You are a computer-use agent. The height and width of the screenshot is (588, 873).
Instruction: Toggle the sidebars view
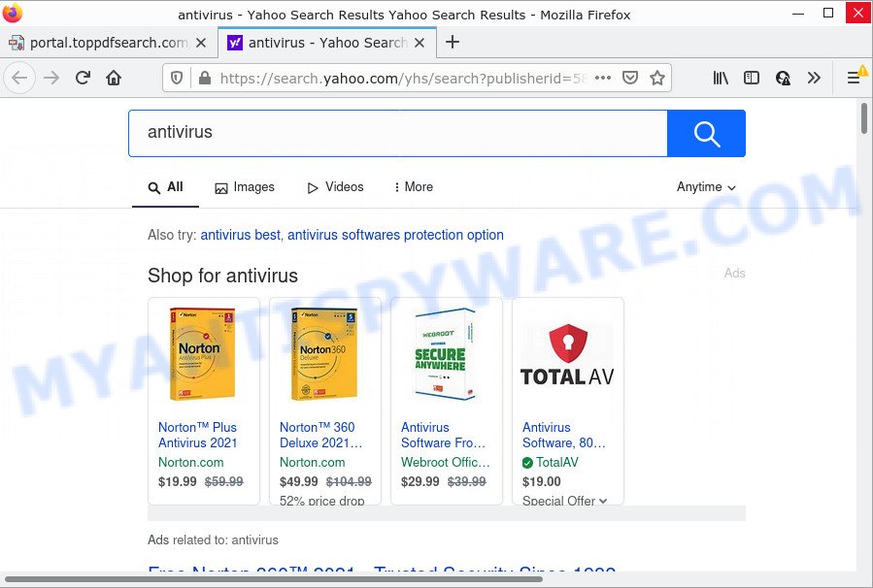pos(751,78)
